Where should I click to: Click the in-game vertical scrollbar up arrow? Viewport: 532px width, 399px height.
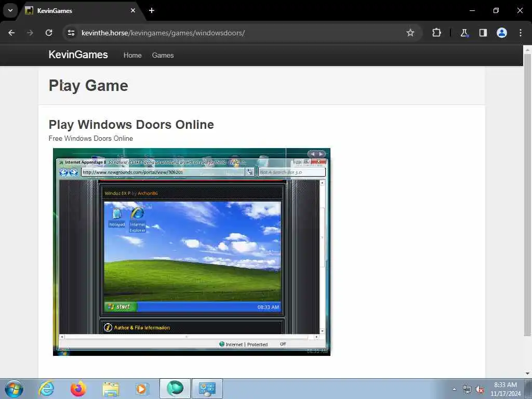(x=322, y=183)
